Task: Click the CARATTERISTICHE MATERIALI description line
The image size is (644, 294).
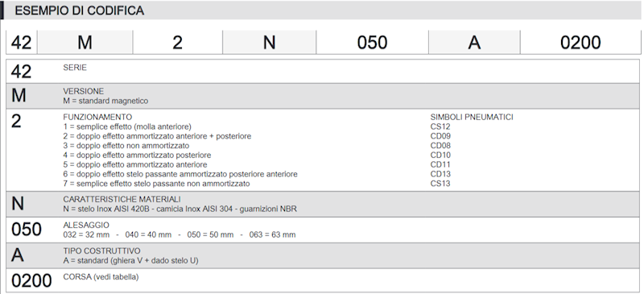Action: 180,209
